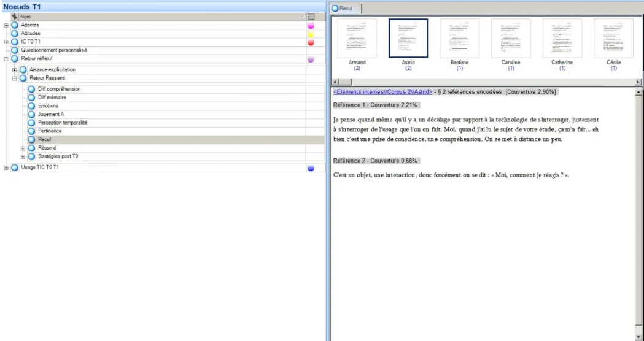644x341 pixels.
Task: Select the Diff mémoire node label
Action: (52, 98)
